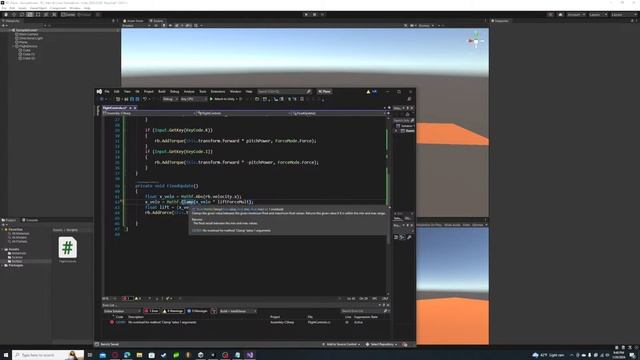
Task: Select Plane object in the Hierarchy
Action: tap(23, 42)
